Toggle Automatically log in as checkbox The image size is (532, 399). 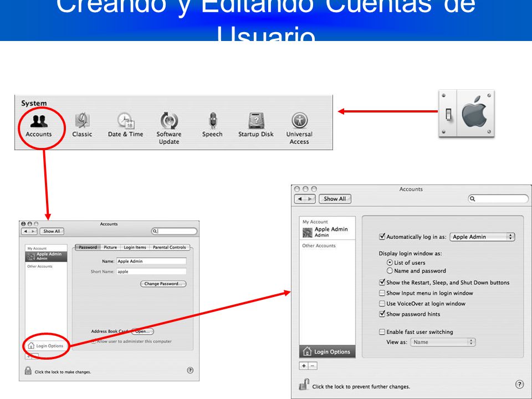(x=382, y=237)
